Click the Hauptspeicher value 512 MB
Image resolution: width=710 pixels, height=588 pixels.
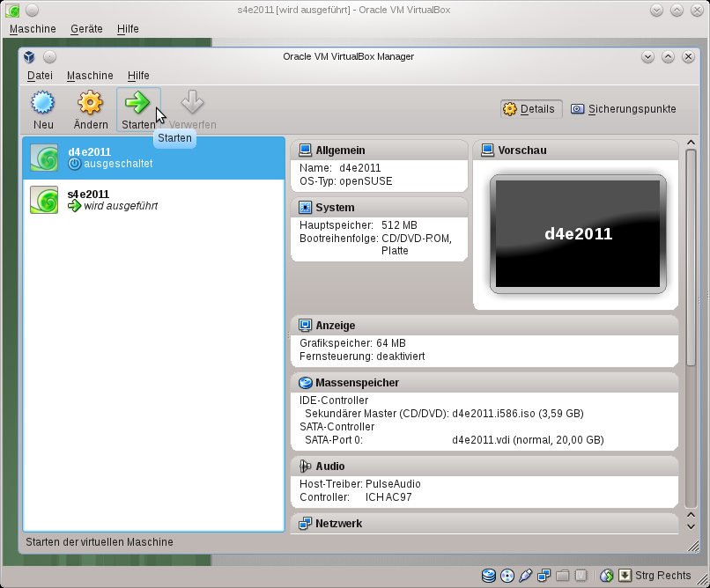click(399, 225)
